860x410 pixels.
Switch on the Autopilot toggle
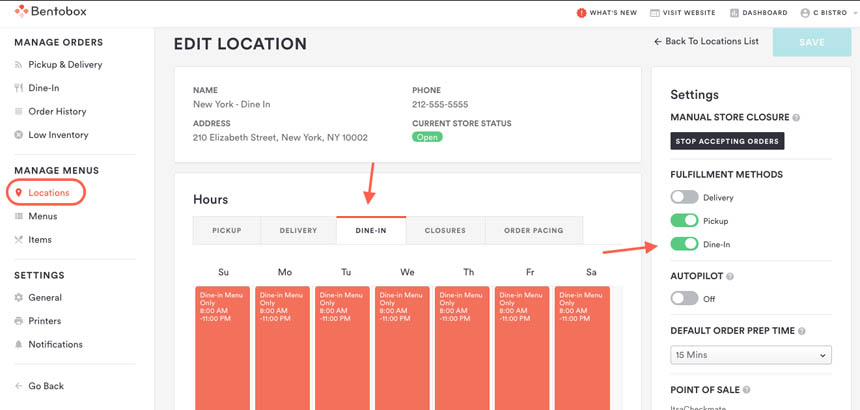[684, 299]
